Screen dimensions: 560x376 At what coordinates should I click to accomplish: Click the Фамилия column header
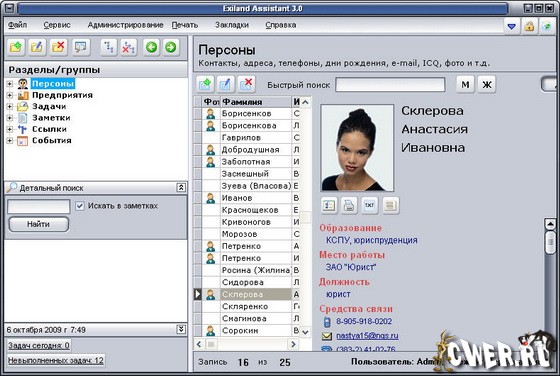pyautogui.click(x=256, y=102)
